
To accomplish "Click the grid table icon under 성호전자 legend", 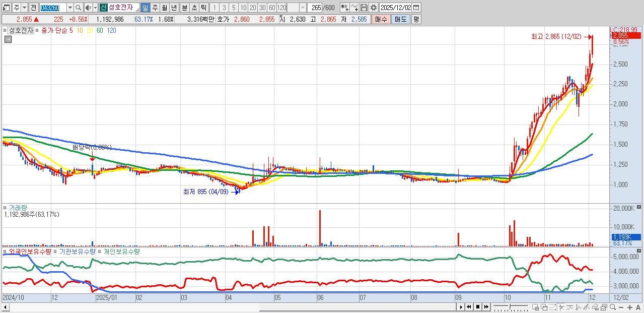I will (8, 39).
